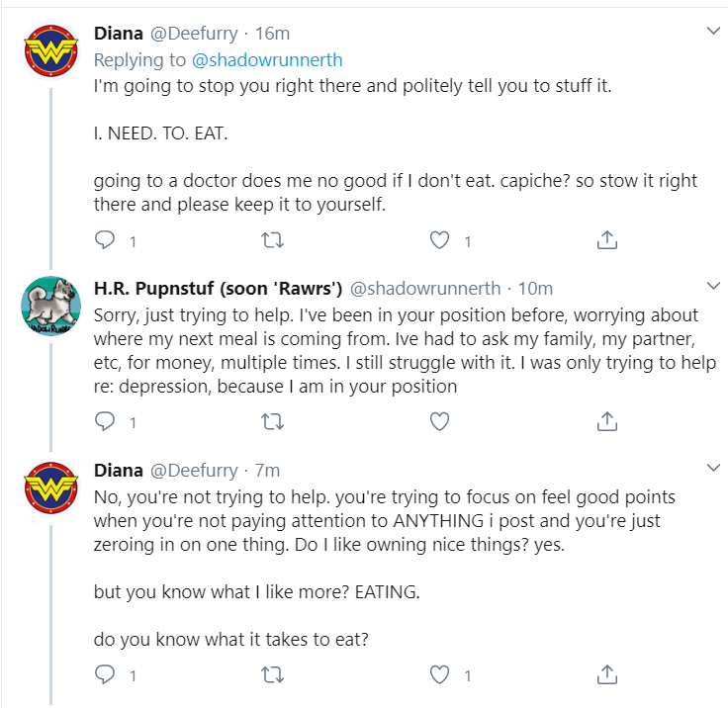This screenshot has height=708, width=728.
Task: Share Diana's 16m tweet
Action: coord(606,240)
